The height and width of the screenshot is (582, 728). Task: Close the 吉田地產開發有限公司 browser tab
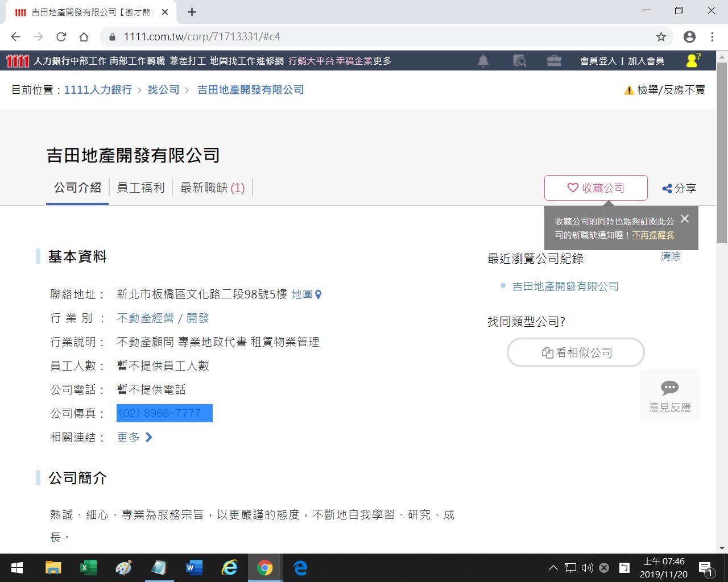[165, 12]
